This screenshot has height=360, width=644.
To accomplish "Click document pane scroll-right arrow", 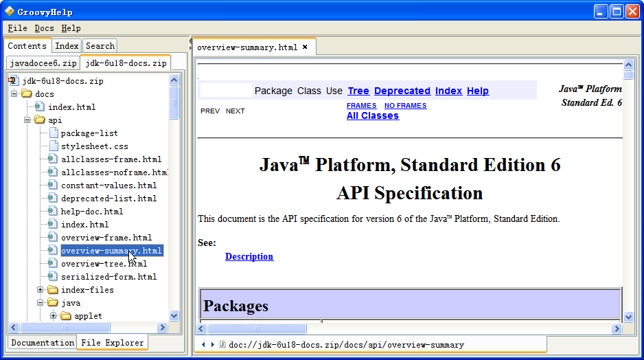I will pos(617,328).
